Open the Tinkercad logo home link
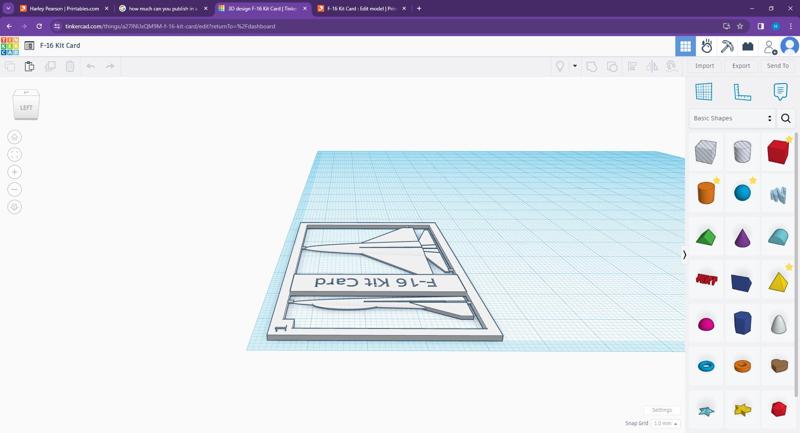The height and width of the screenshot is (433, 800). click(x=10, y=45)
